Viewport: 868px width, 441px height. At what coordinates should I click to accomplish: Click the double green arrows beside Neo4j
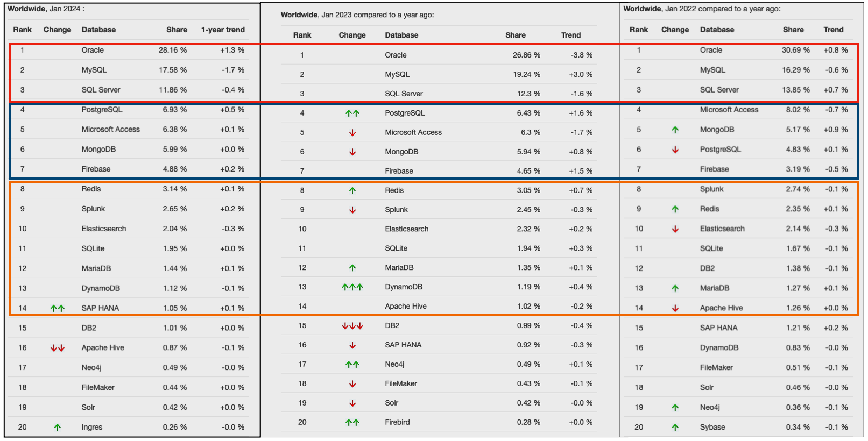tap(352, 365)
